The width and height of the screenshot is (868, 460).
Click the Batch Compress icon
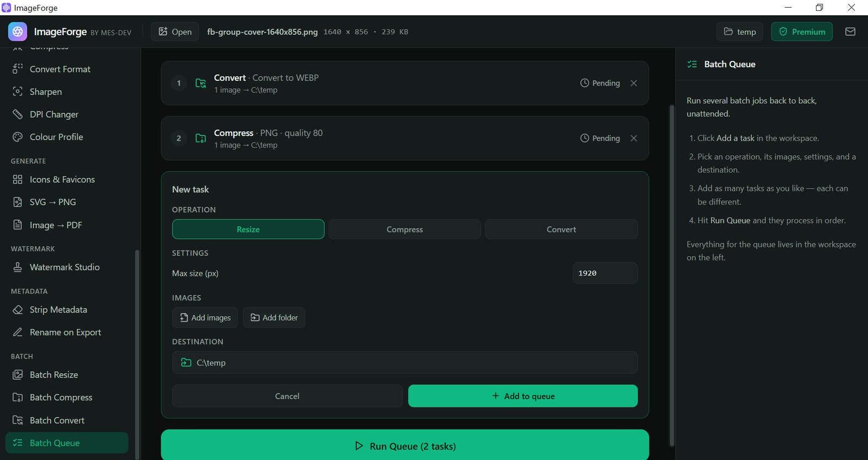[x=18, y=397]
